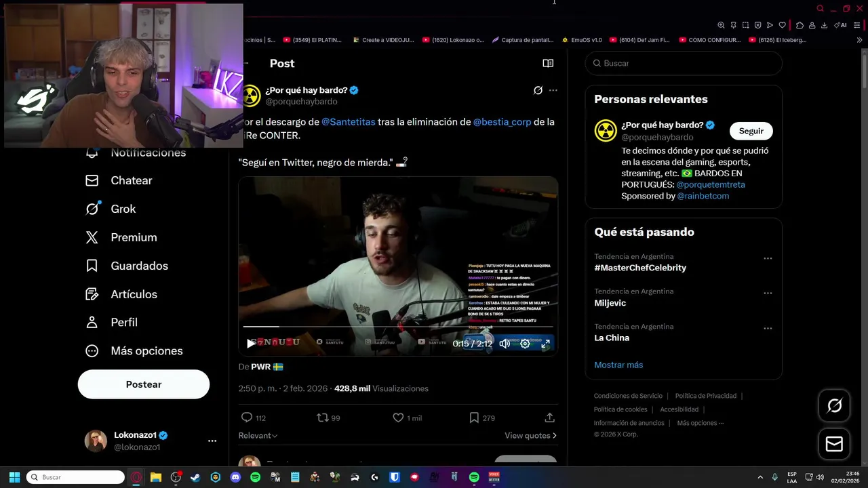This screenshot has height=488, width=868.
Task: Open floating Grok button at bottom right
Action: pyautogui.click(x=834, y=406)
